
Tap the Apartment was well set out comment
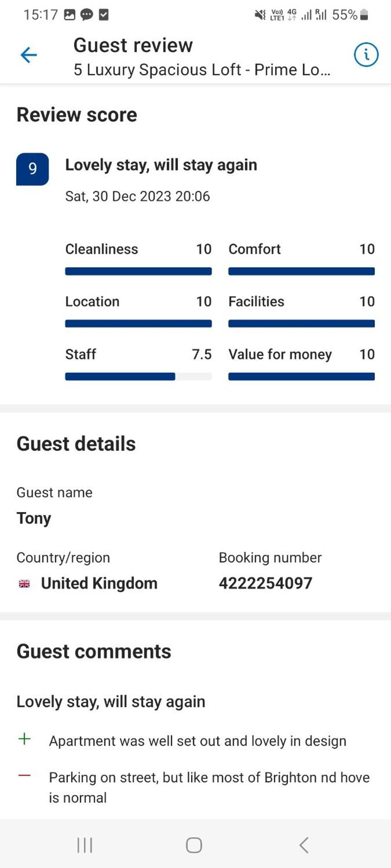pos(198,741)
